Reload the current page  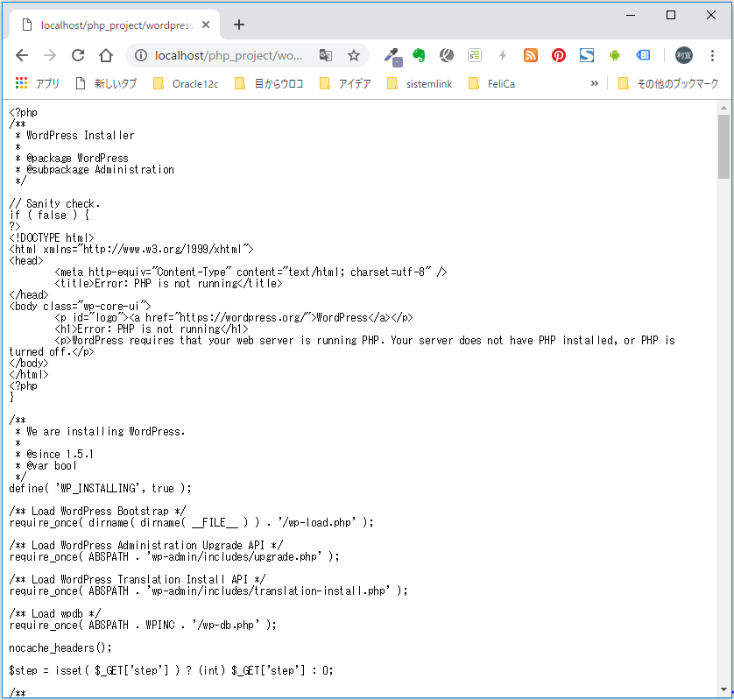tap(78, 56)
